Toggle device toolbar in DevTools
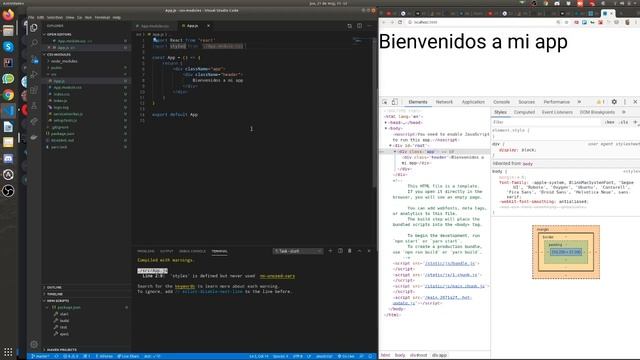This screenshot has height=360, width=640. [395, 102]
